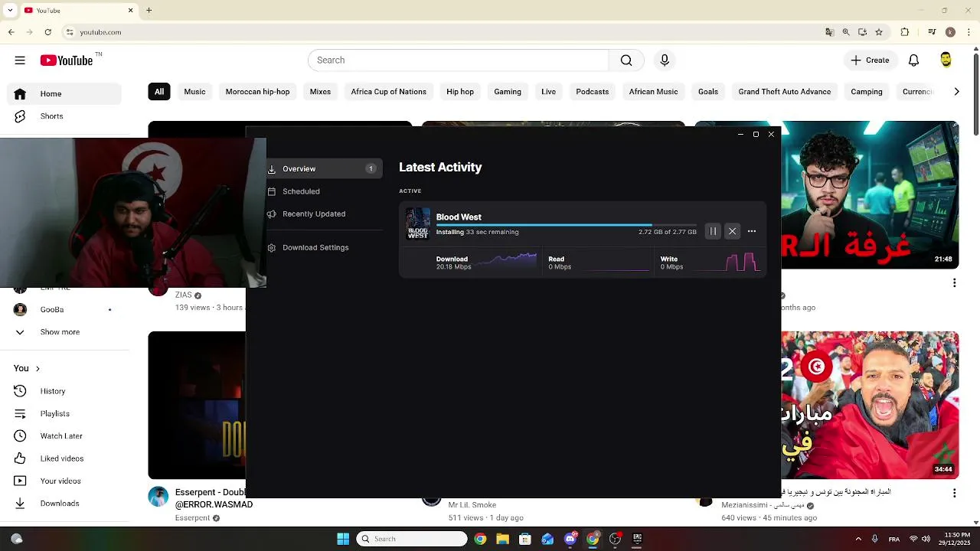Open the Create button on YouTube

click(x=870, y=60)
